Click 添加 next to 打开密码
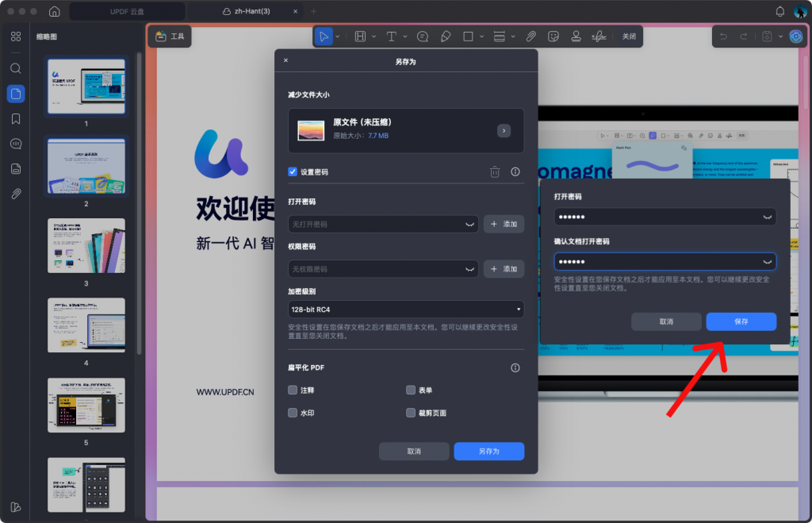 click(504, 224)
